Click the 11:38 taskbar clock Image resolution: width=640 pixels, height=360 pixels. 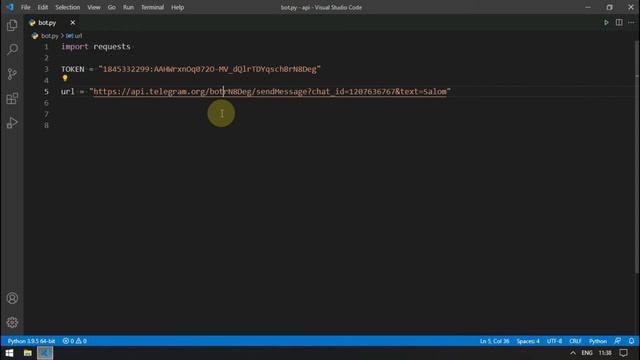click(x=605, y=353)
